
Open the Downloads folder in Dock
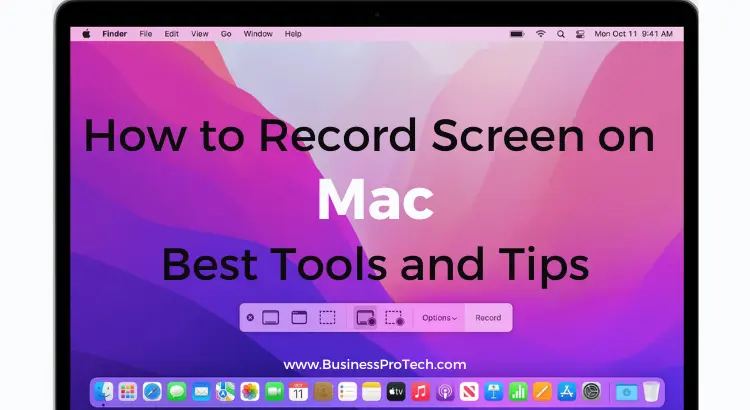pyautogui.click(x=626, y=392)
